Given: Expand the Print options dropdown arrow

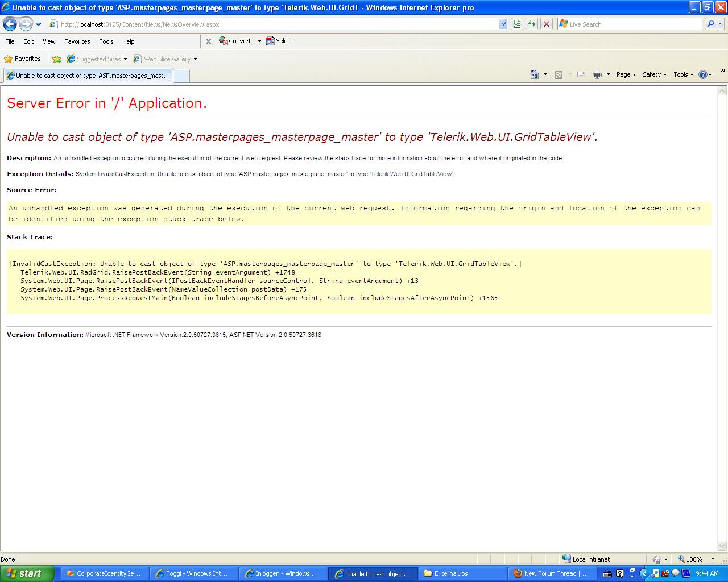Looking at the screenshot, I should 608,74.
